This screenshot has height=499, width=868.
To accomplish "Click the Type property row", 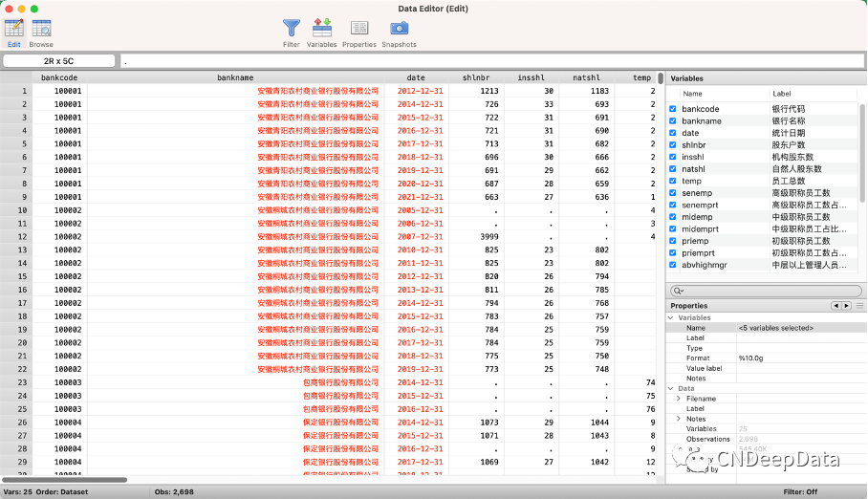I will (765, 348).
